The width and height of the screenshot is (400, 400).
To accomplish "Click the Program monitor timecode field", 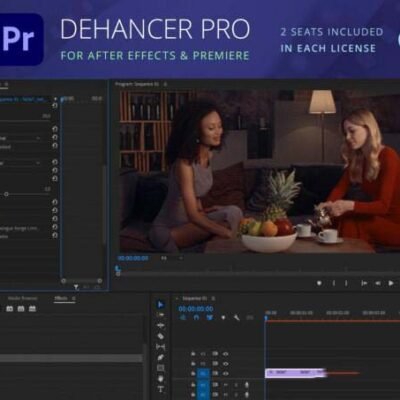I will tap(133, 258).
